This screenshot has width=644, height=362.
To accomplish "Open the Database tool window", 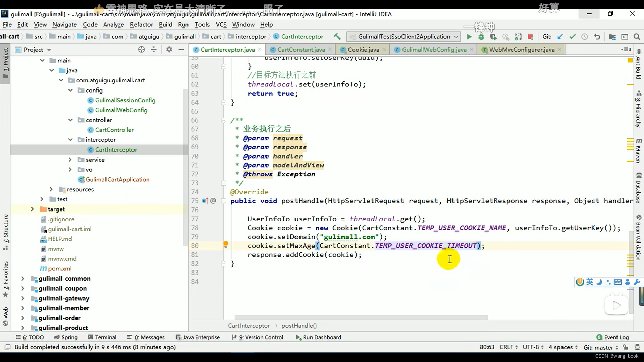I will click(639, 188).
